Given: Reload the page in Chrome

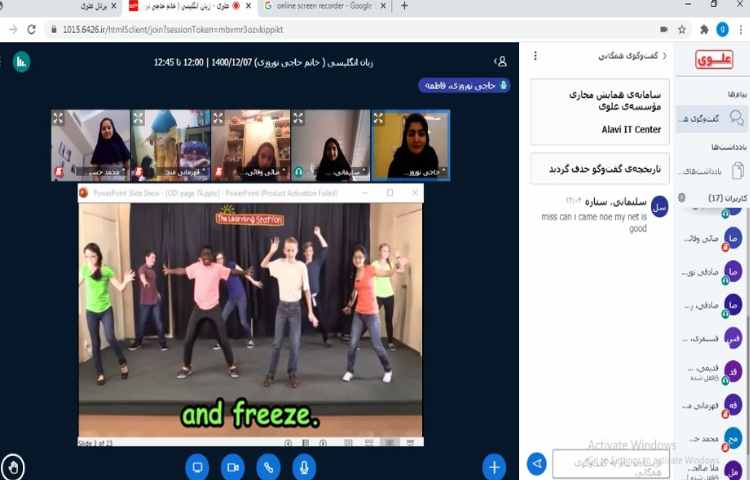Looking at the screenshot, I should pyautogui.click(x=32, y=30).
